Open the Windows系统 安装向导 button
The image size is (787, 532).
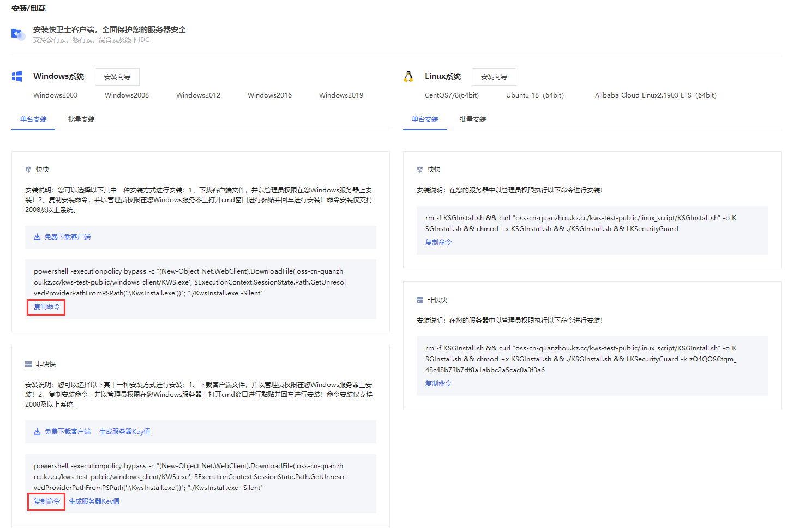117,77
